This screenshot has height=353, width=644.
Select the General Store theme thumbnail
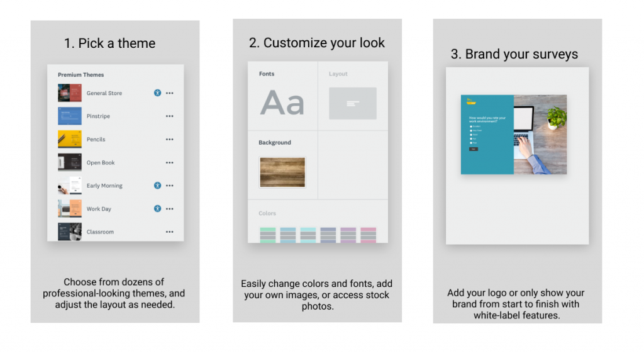(x=70, y=93)
